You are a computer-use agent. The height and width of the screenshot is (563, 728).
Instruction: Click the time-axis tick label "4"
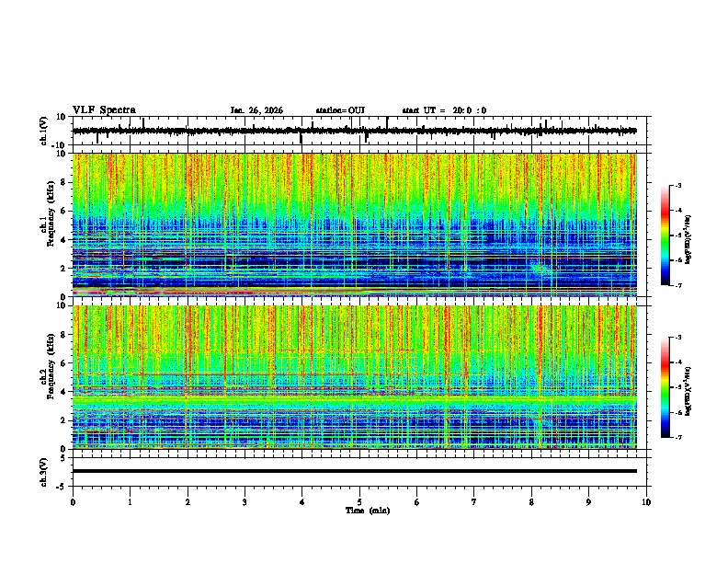coord(302,502)
